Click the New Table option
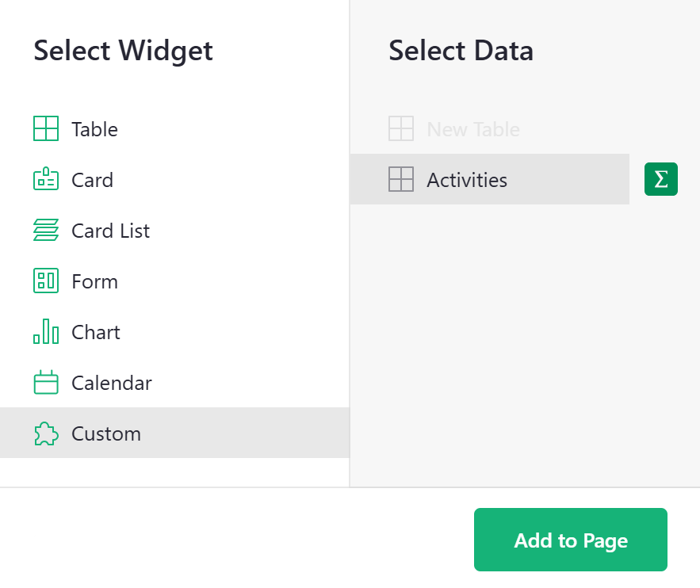This screenshot has height=588, width=700. (474, 128)
